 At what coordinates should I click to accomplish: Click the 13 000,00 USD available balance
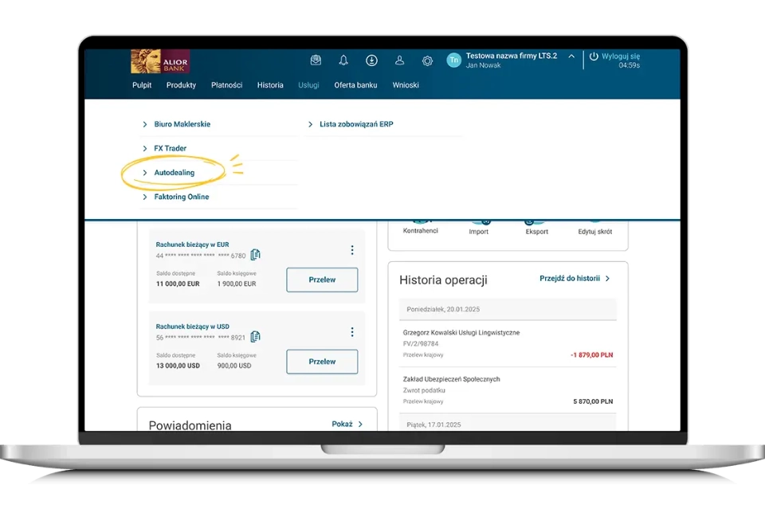[x=178, y=366]
